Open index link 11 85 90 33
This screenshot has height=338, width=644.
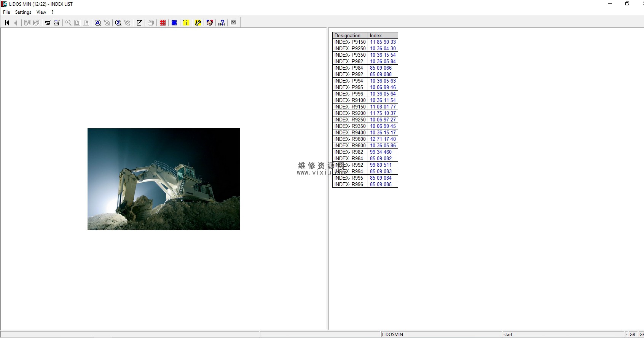[x=383, y=42]
